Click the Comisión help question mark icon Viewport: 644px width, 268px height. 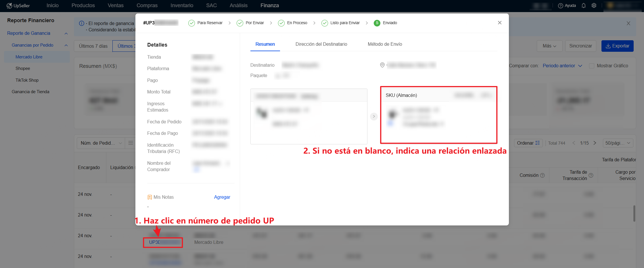[x=543, y=175]
